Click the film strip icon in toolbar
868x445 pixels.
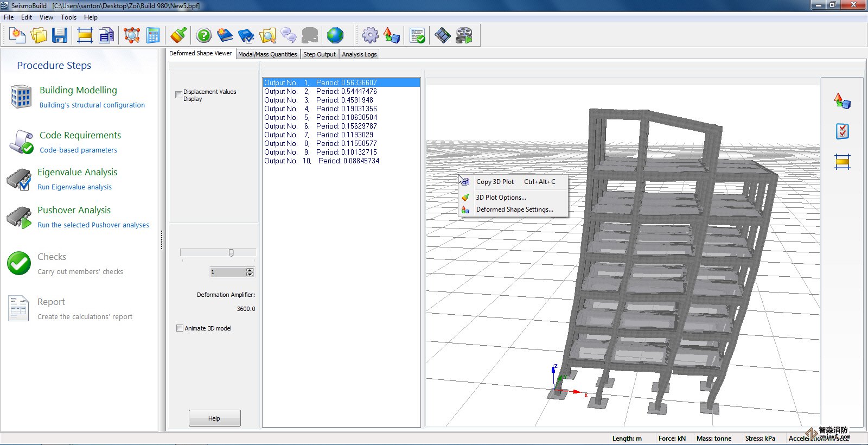pyautogui.click(x=443, y=36)
